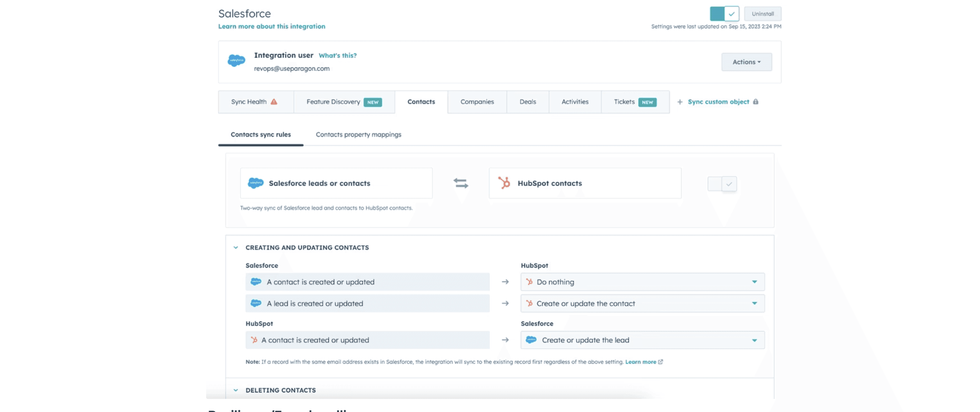Open the Do nothing dropdown
980x412 pixels.
coord(643,282)
